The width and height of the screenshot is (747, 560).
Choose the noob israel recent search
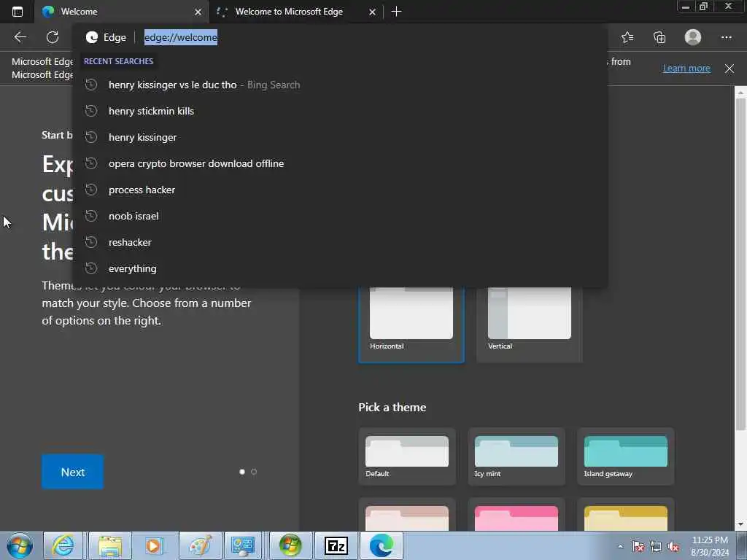(x=340, y=216)
